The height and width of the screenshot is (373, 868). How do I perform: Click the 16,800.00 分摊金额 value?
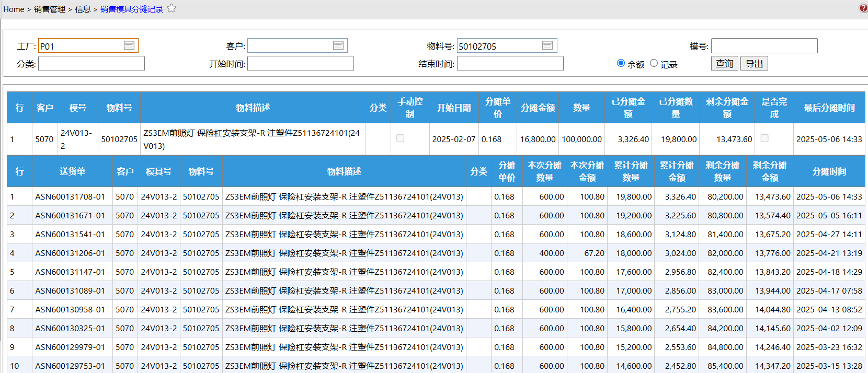(538, 139)
